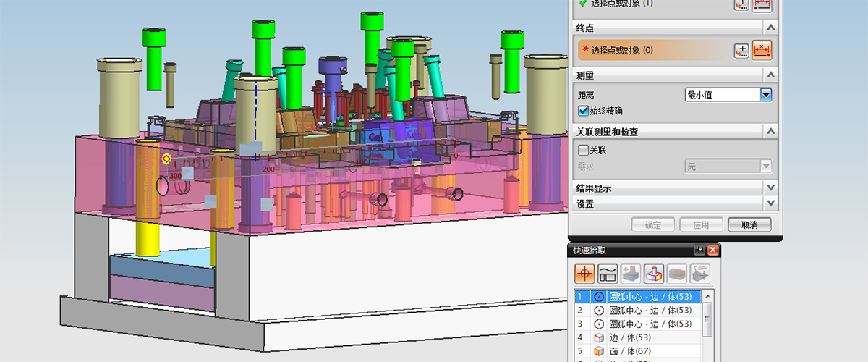Click the 结果显示 section header label
The width and height of the screenshot is (868, 362).
tap(594, 188)
